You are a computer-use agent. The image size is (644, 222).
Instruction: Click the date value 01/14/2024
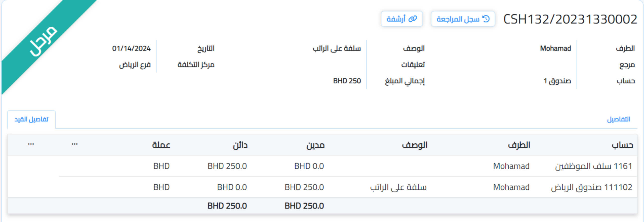[x=132, y=49]
